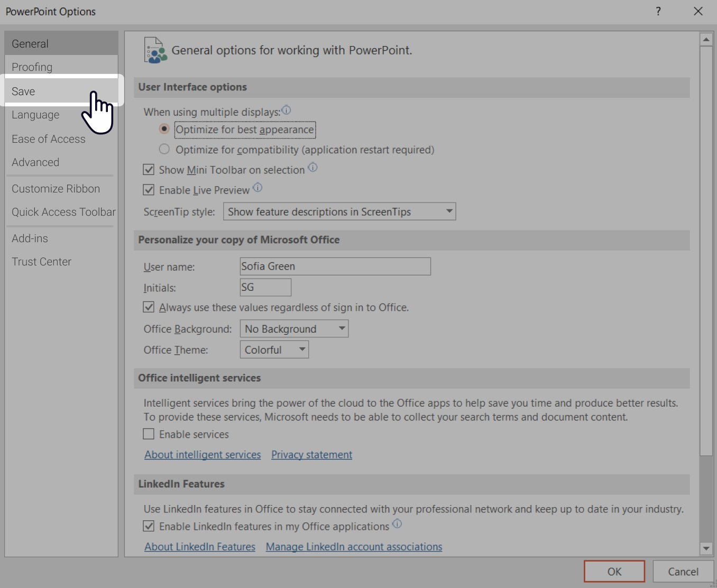Open the Save category
Viewport: 717px width, 588px height.
(x=61, y=91)
